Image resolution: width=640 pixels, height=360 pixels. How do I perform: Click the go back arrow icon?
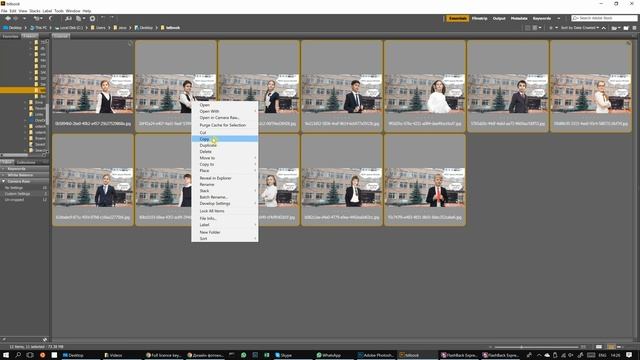(8, 18)
